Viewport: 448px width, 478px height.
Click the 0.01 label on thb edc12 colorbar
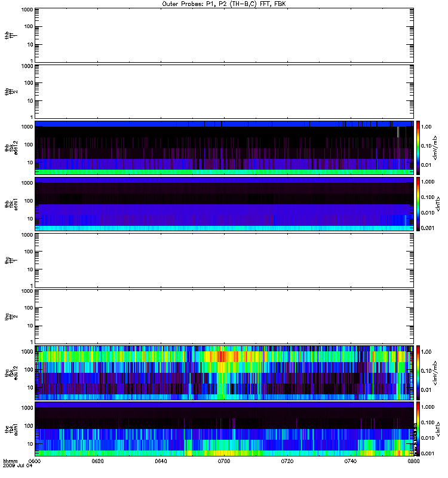point(426,165)
